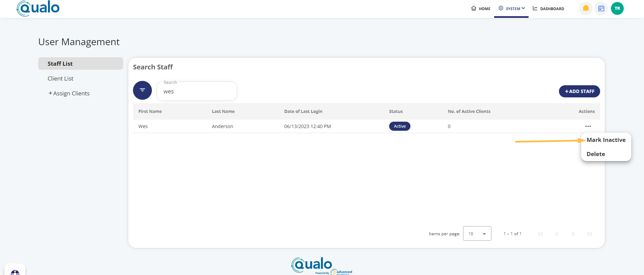Open the TR user profile avatar
The height and width of the screenshot is (275, 644).
coord(617,8)
